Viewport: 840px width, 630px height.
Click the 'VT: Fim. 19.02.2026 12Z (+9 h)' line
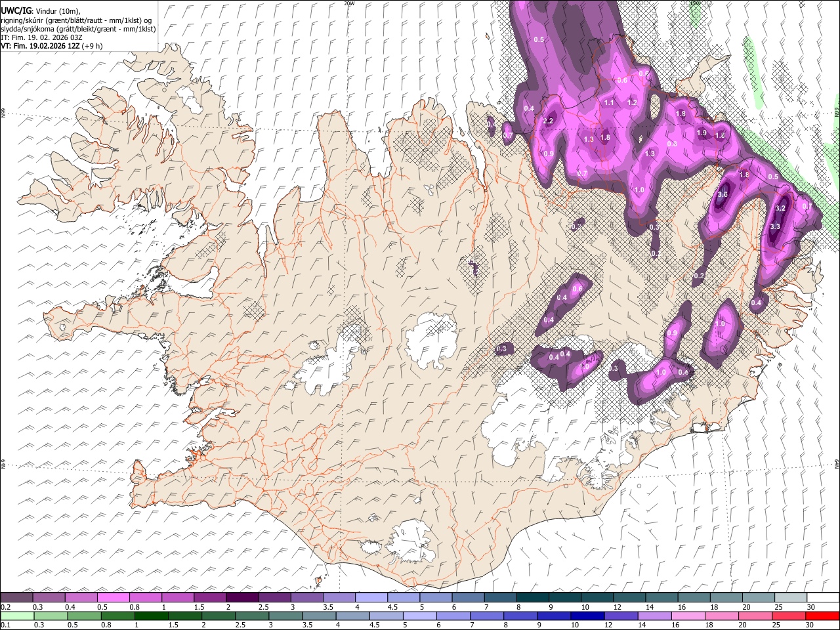[x=52, y=46]
